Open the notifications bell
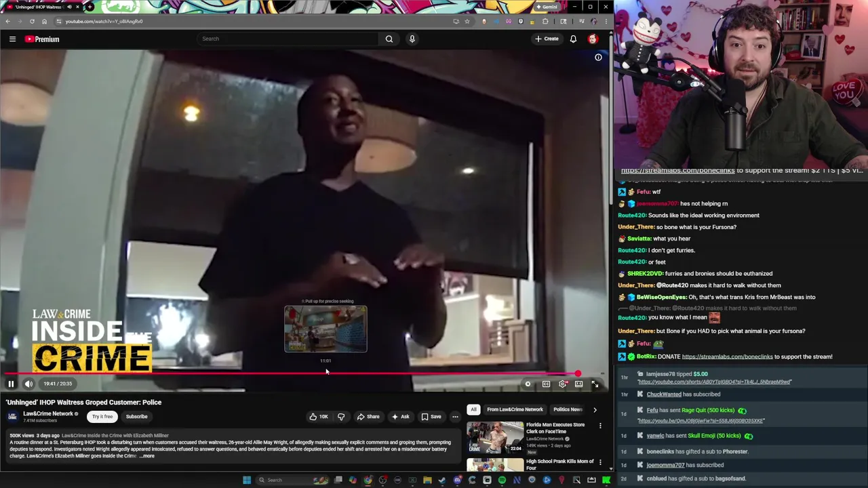The height and width of the screenshot is (488, 868). (573, 39)
